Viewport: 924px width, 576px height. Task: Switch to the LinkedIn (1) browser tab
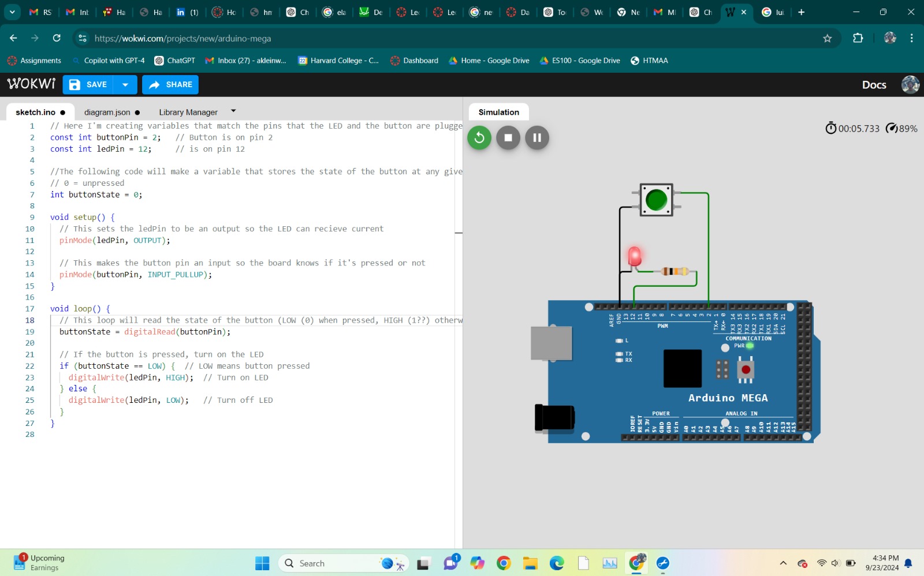pyautogui.click(x=188, y=12)
